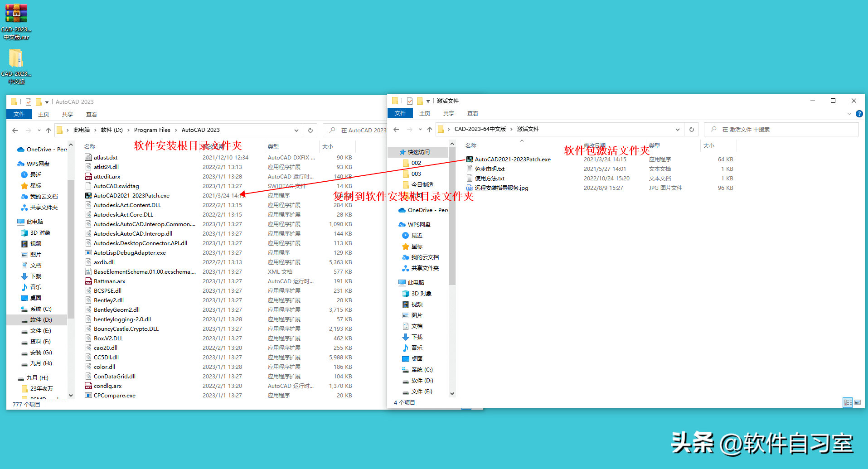Switch 激活文件 window to details view icon
Image resolution: width=868 pixels, height=469 pixels.
(848, 402)
